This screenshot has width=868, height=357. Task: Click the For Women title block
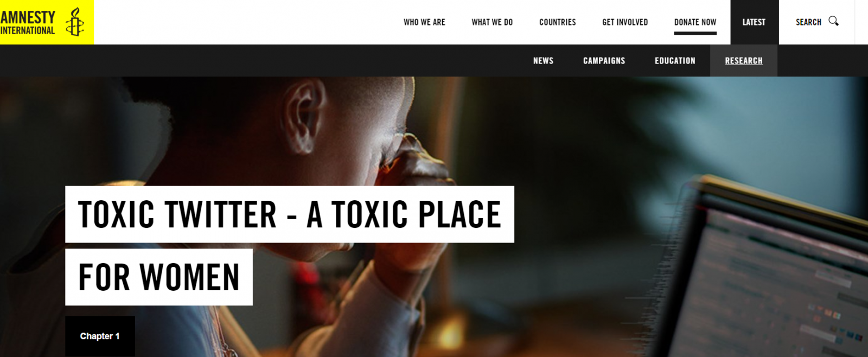coord(159,277)
